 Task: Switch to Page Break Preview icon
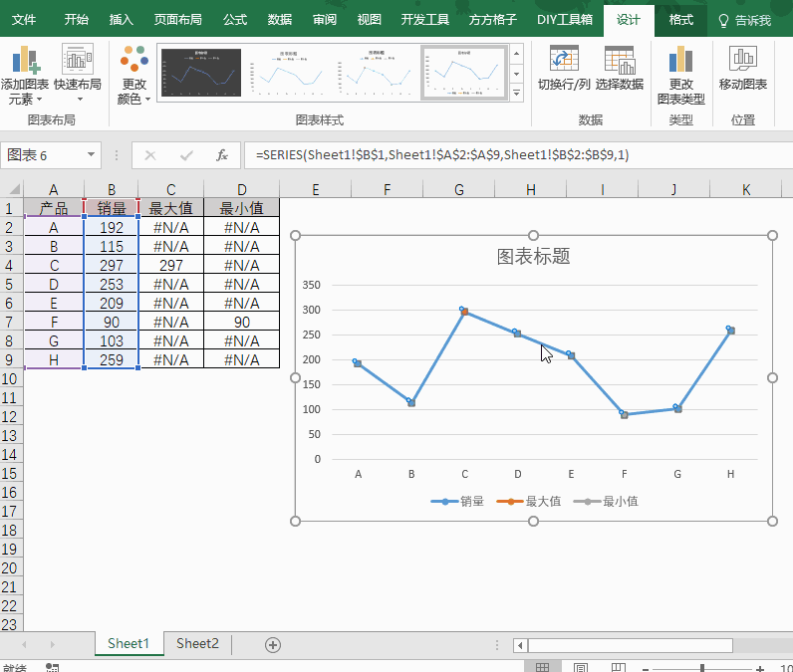[619, 667]
